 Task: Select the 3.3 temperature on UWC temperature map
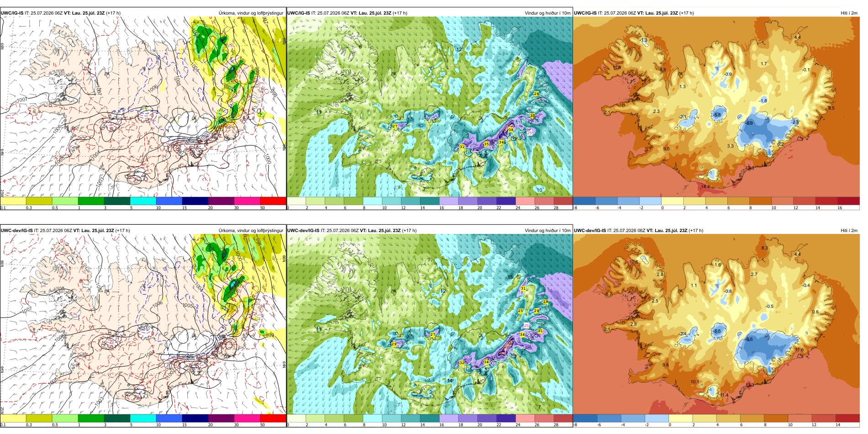pos(730,146)
